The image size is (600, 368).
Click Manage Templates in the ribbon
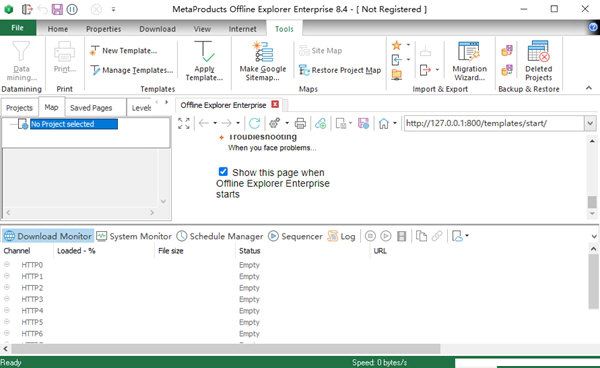(132, 70)
